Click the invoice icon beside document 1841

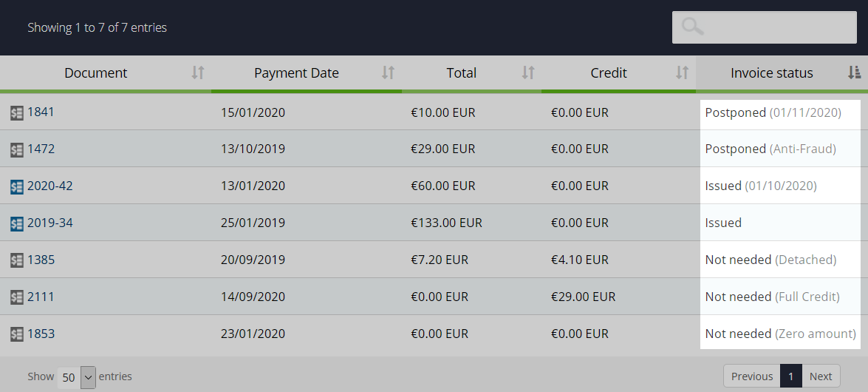[x=17, y=113]
